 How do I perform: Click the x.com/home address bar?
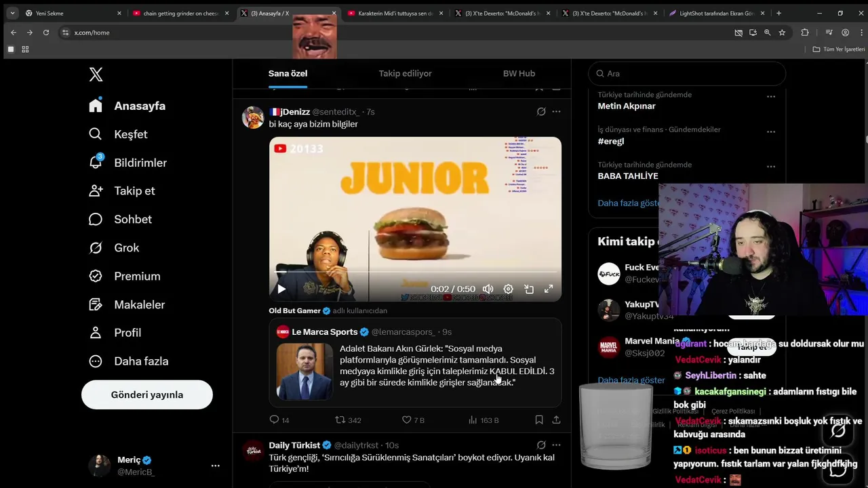click(393, 33)
